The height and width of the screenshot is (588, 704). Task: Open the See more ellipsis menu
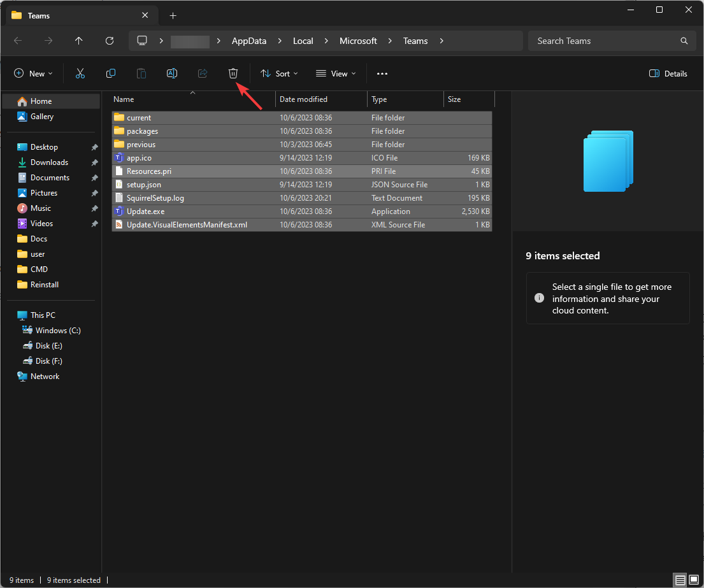(382, 73)
